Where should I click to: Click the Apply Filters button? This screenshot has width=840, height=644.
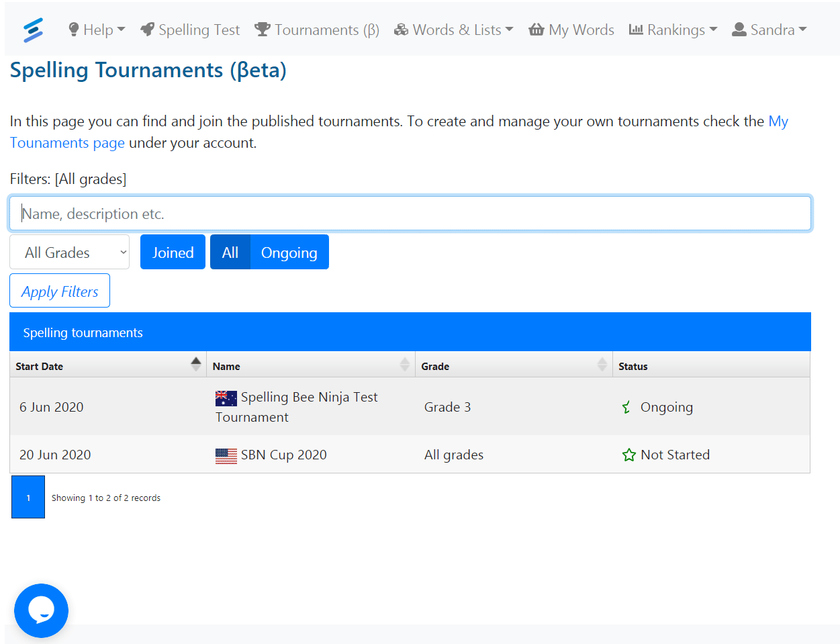pos(60,291)
